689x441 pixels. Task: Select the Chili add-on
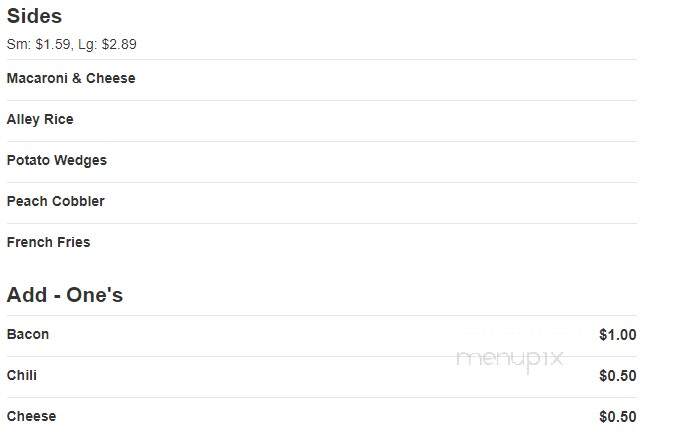point(22,376)
